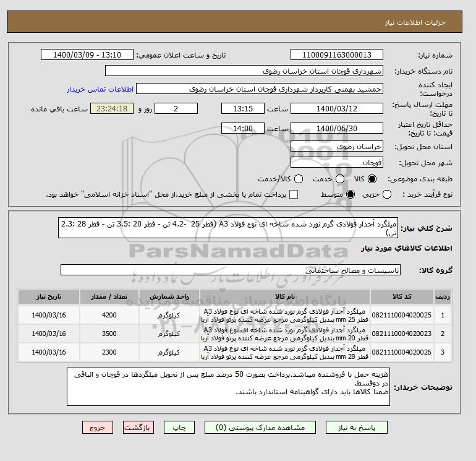The image size is (476, 461).
Task: Click the row 2 product name قطر 20 mm
Action: pyautogui.click(x=285, y=334)
